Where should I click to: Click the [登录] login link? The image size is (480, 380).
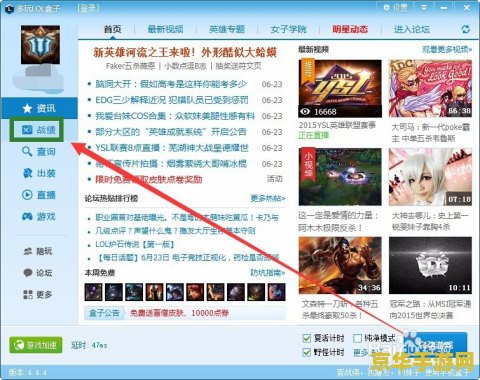[88, 8]
